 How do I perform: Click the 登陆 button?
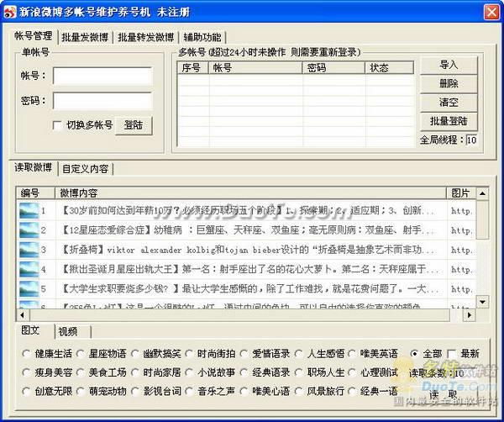coord(134,125)
